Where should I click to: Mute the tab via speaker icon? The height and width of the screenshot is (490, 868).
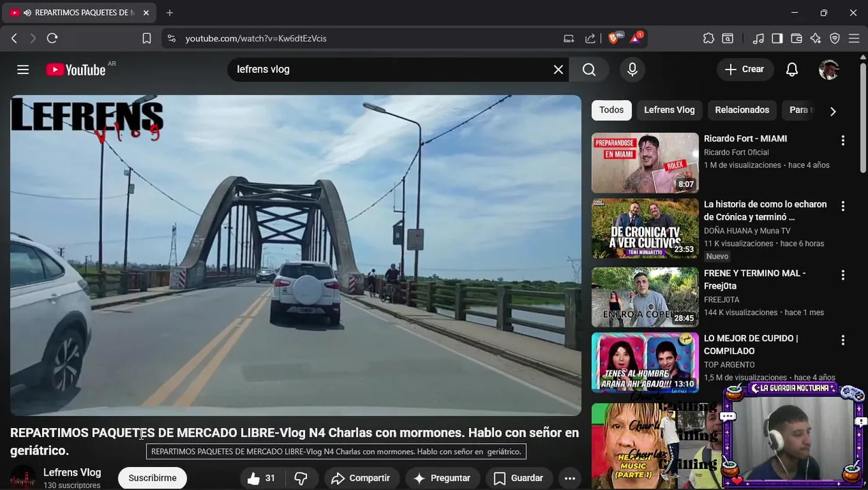(x=27, y=13)
